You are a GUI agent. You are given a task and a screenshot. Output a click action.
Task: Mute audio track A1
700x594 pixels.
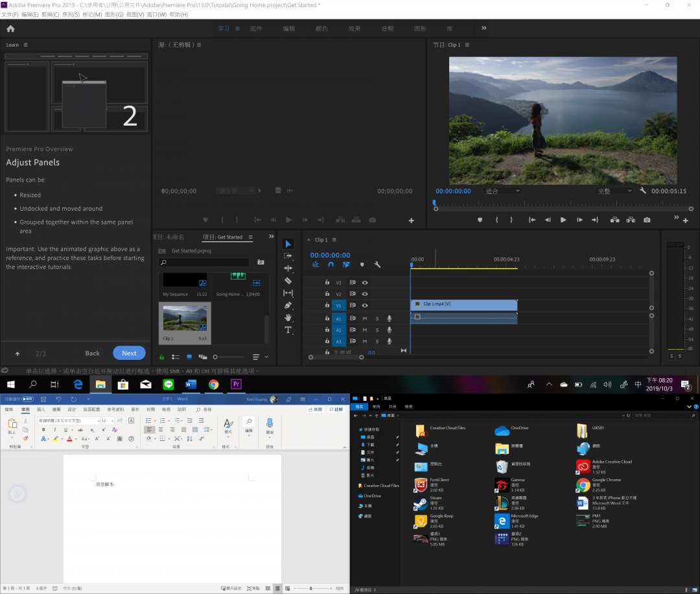pyautogui.click(x=365, y=318)
